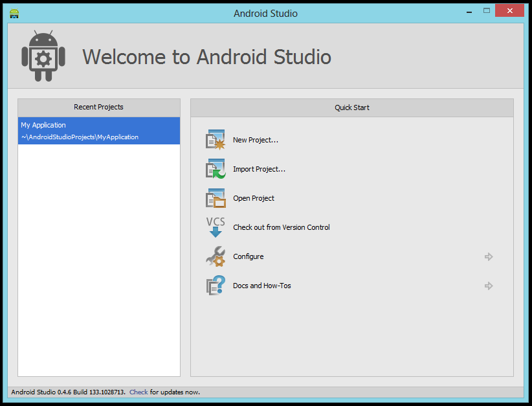This screenshot has width=532, height=406.
Task: Select the "Open Project" text label
Action: coord(254,198)
